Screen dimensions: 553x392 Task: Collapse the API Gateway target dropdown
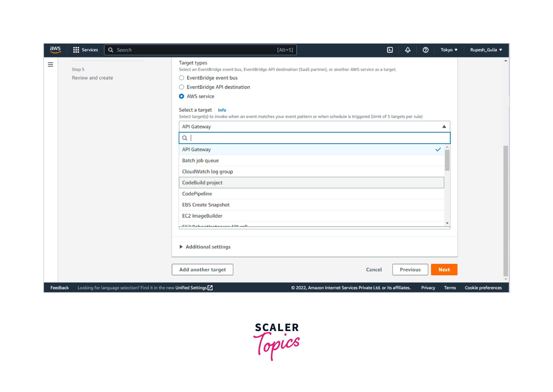(x=444, y=127)
